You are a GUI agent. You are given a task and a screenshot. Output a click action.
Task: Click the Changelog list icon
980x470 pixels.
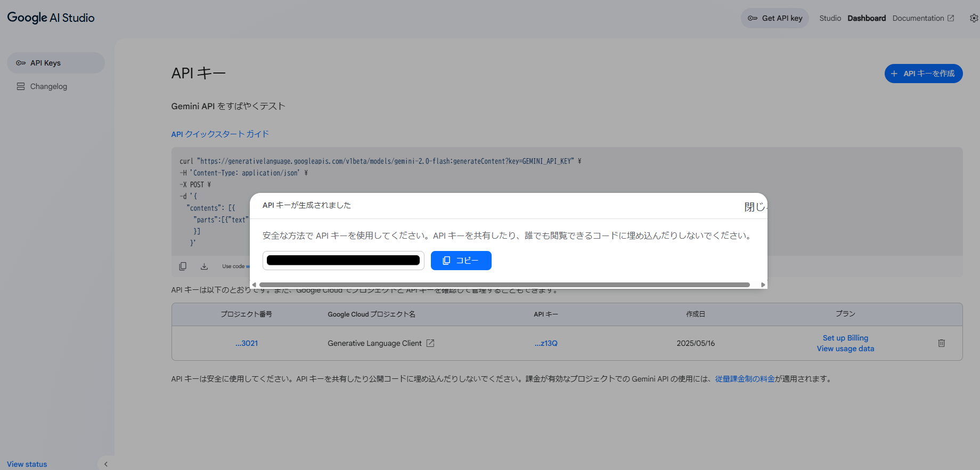click(x=21, y=86)
